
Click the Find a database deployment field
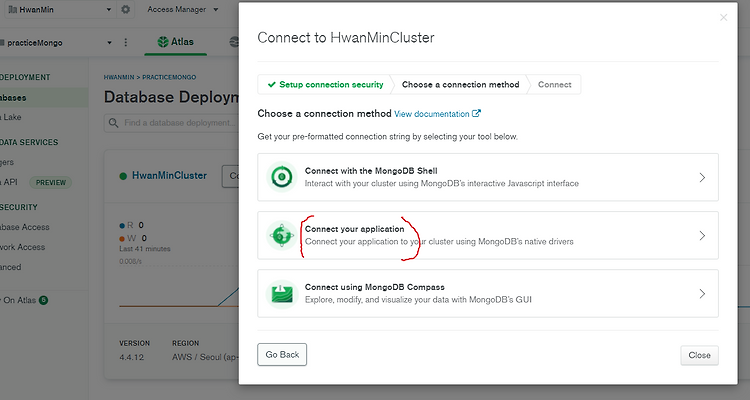(x=172, y=123)
